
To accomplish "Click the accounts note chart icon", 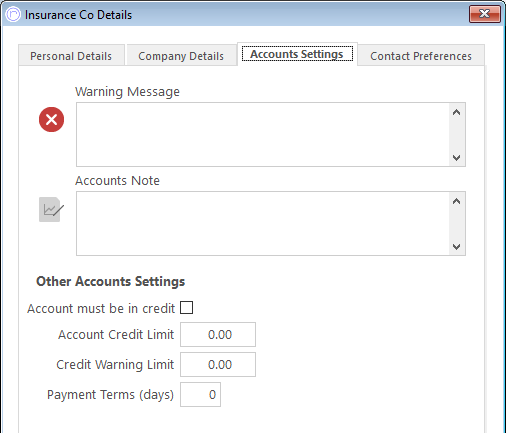I will pyautogui.click(x=51, y=209).
